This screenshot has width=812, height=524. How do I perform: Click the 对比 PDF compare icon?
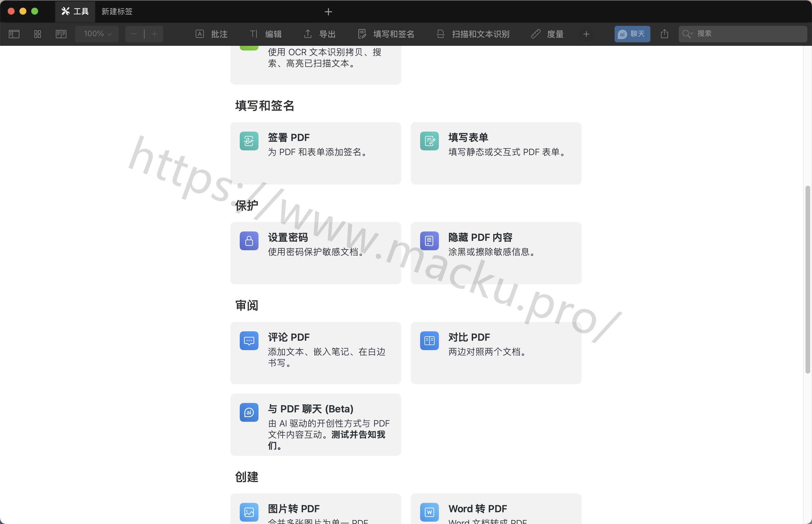click(430, 341)
